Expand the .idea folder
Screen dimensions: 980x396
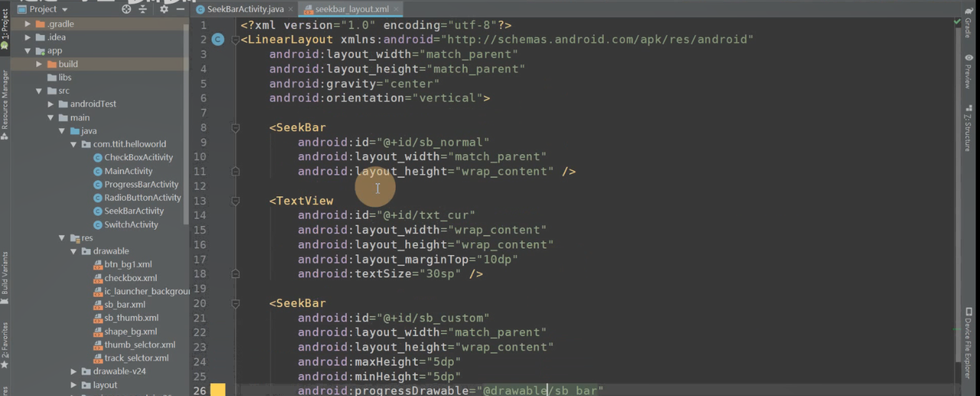pyautogui.click(x=28, y=37)
